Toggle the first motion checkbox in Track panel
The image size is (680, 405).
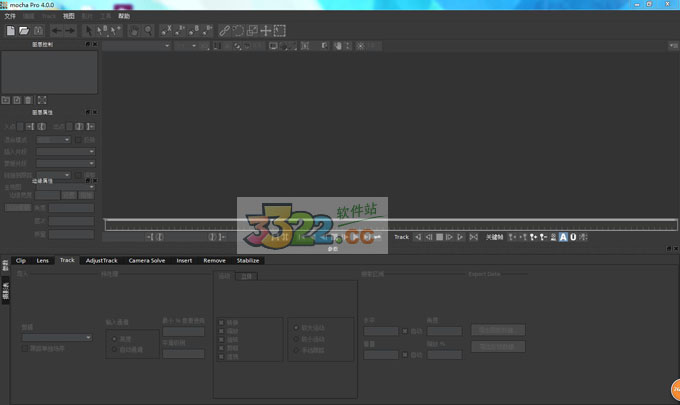point(222,322)
